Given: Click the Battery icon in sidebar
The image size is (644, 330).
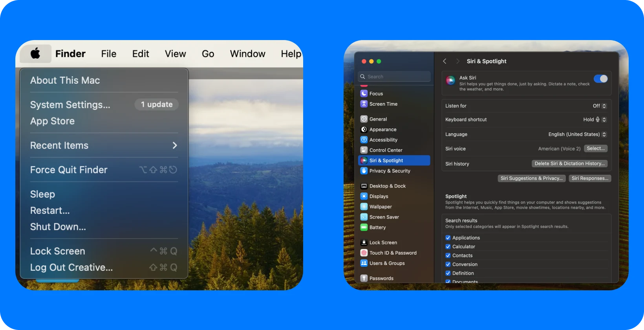Looking at the screenshot, I should (x=364, y=227).
